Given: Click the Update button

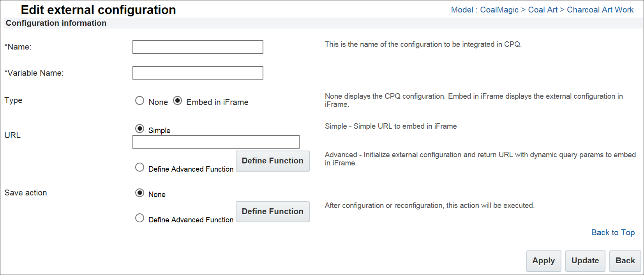Looking at the screenshot, I should [x=585, y=261].
